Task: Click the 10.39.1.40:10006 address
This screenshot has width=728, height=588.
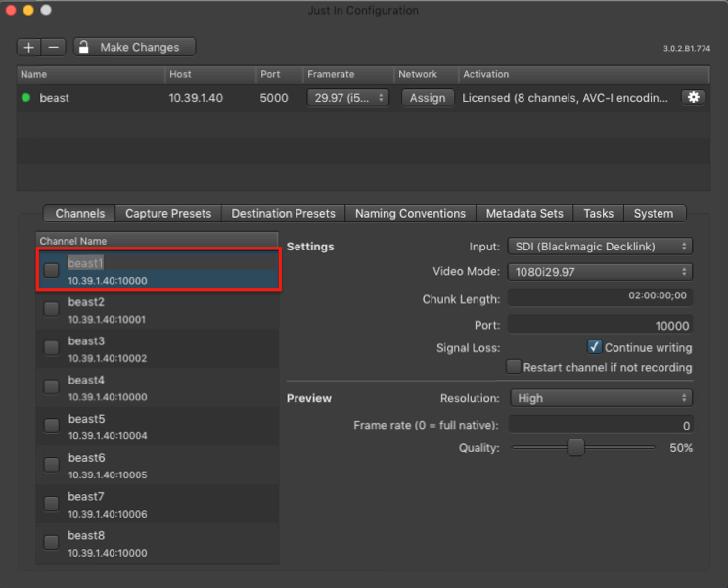Action: click(108, 515)
